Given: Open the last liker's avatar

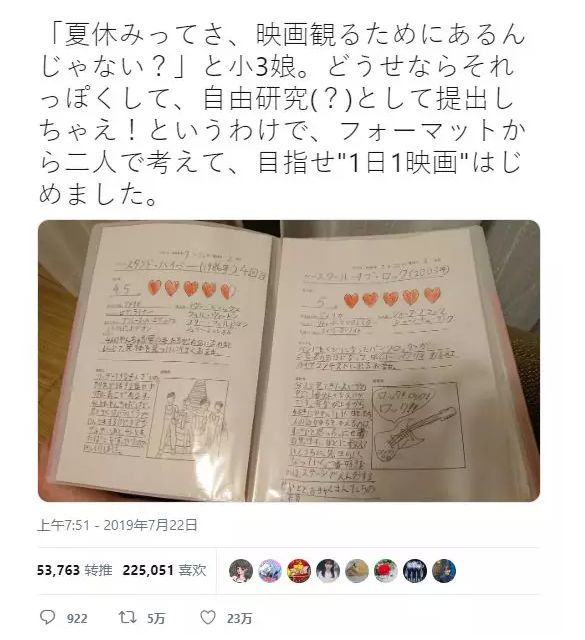Looking at the screenshot, I should (444, 571).
